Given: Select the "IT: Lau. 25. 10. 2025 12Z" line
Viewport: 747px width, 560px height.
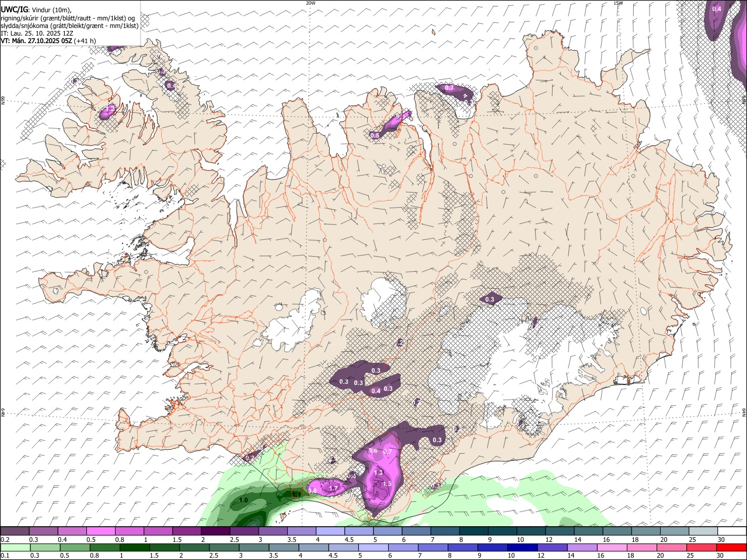Looking at the screenshot, I should click(37, 33).
